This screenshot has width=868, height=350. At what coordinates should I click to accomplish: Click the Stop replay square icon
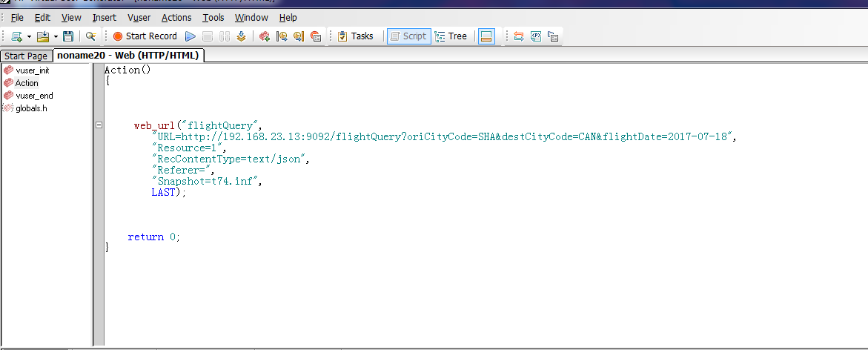pos(208,36)
